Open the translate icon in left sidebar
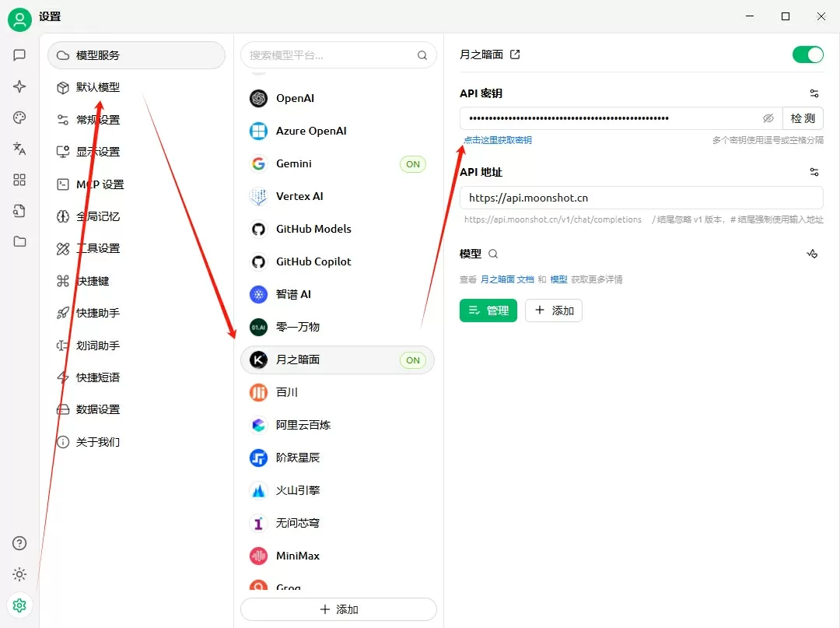 [x=19, y=149]
